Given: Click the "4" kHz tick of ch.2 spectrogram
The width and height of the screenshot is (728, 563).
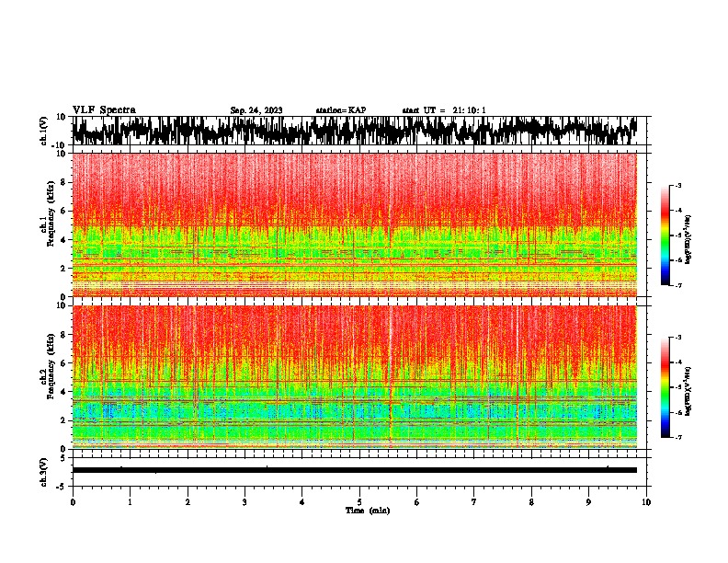Looking at the screenshot, I should tap(63, 392).
